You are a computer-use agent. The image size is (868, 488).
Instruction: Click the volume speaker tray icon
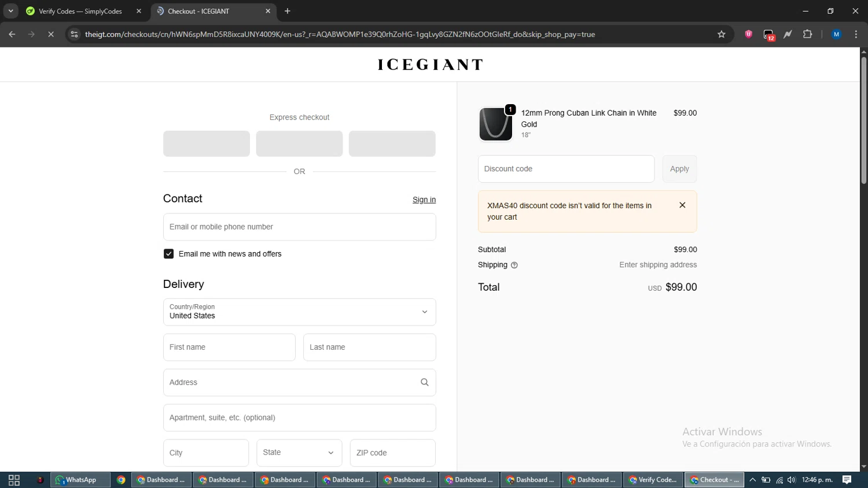792,480
